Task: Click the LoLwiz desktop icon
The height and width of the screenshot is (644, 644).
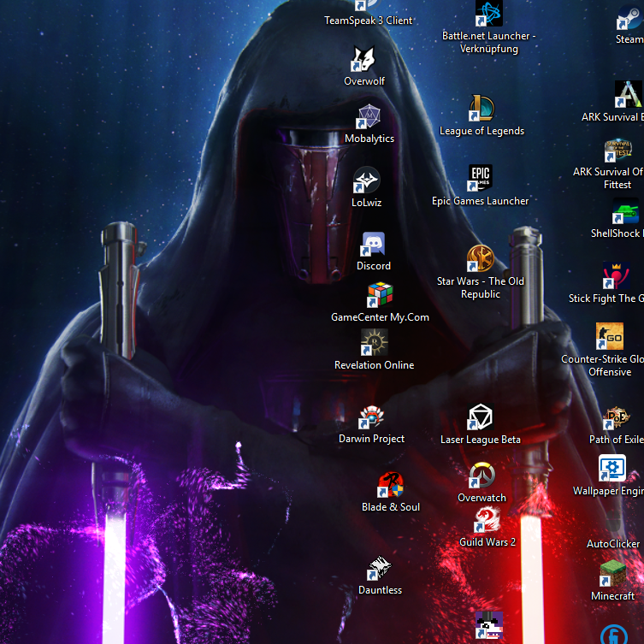Action: pyautogui.click(x=366, y=180)
